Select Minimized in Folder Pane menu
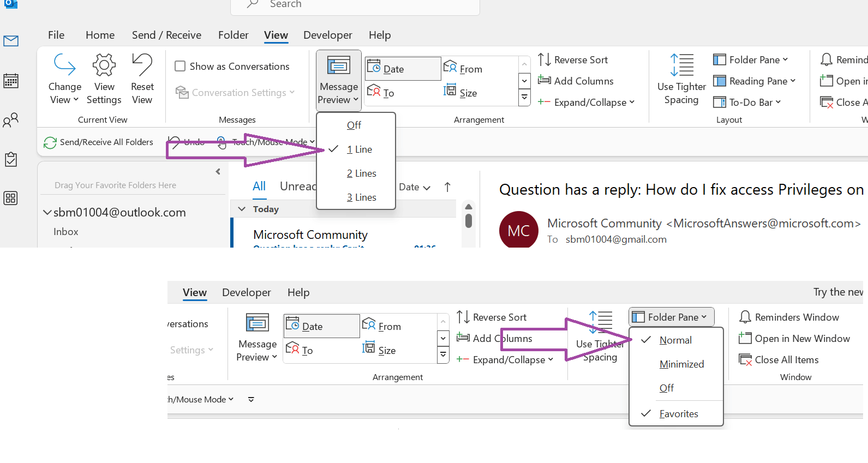868x463 pixels. pyautogui.click(x=676, y=364)
